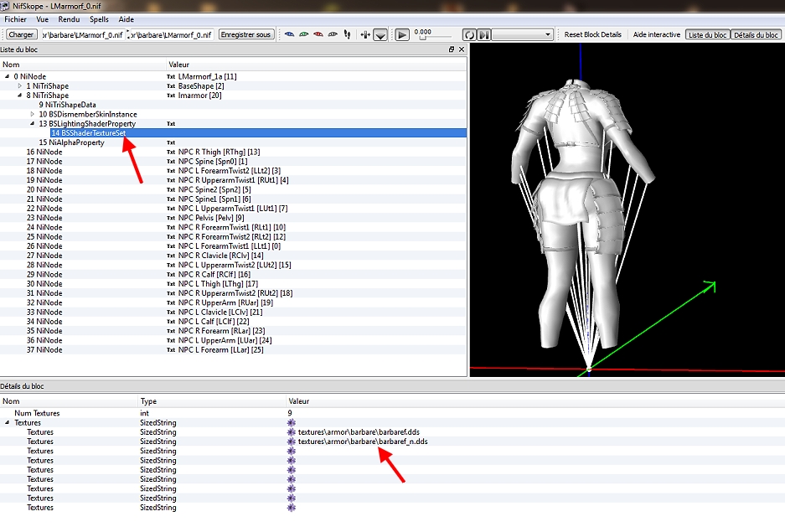The image size is (785, 532).
Task: Click the Txt icon on BSLightingShaderProperty row
Action: click(x=171, y=123)
